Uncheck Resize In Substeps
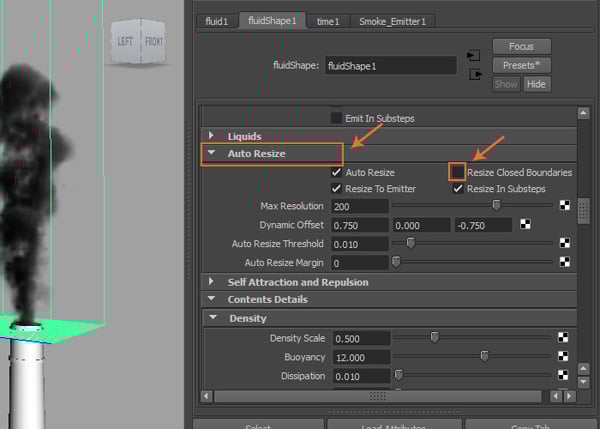Screen dimensions: 600x429 click(x=458, y=189)
